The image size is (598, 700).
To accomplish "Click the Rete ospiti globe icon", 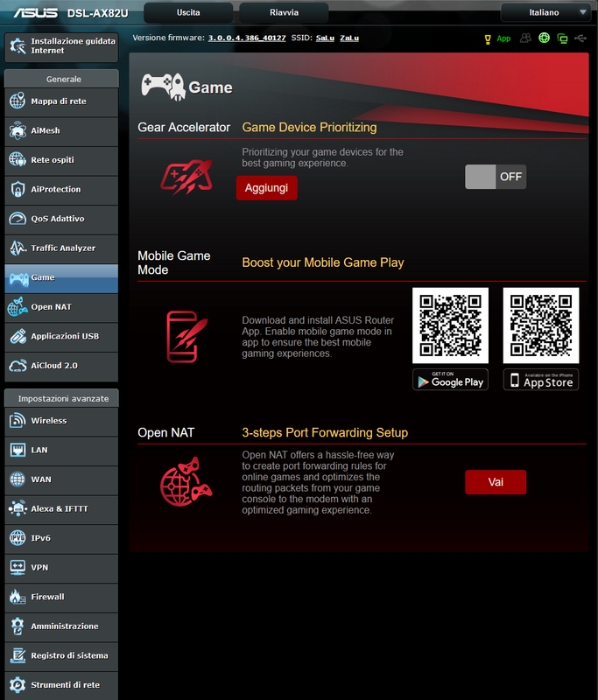I will click(18, 159).
